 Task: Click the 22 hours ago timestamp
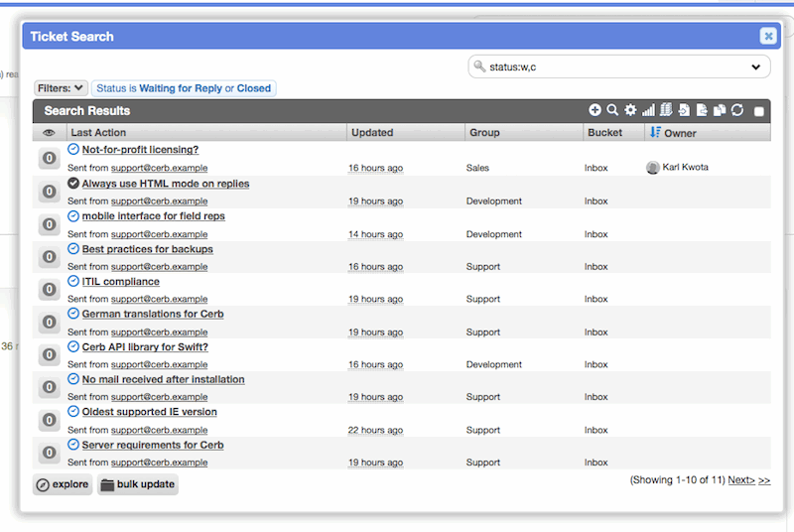(x=376, y=430)
